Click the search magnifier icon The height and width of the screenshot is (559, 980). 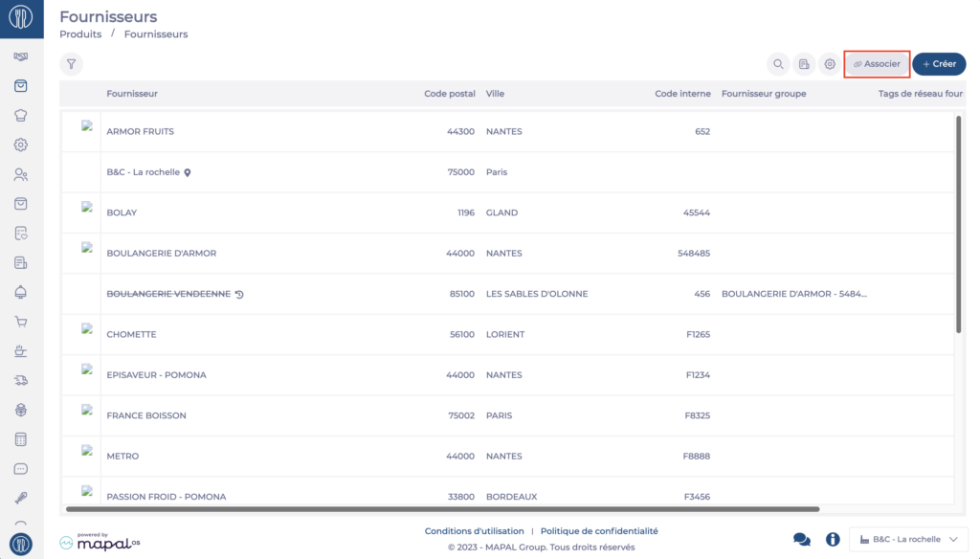tap(778, 64)
